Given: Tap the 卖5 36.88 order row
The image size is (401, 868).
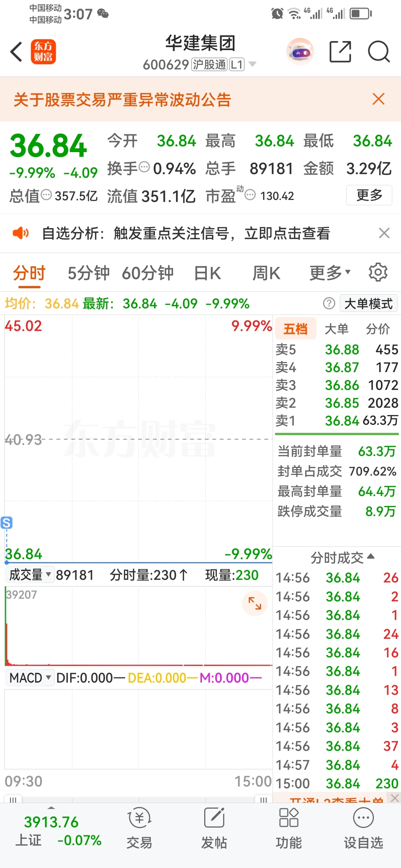Looking at the screenshot, I should tap(337, 349).
